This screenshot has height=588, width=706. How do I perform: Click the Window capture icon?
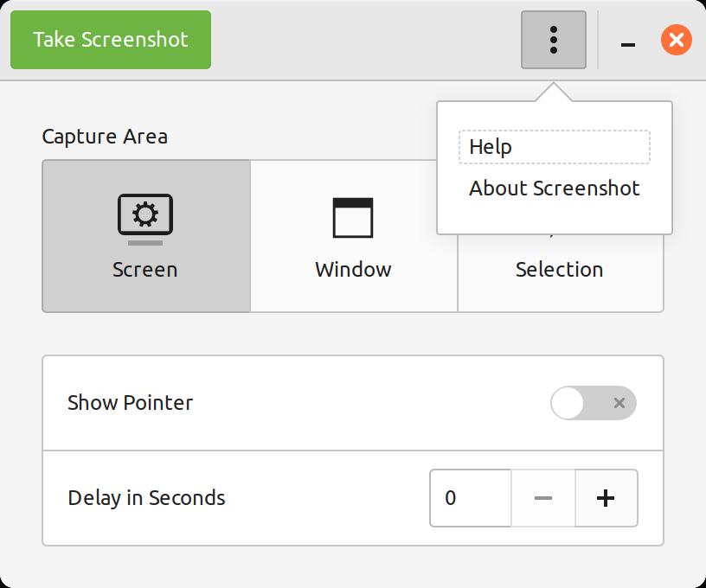353,218
